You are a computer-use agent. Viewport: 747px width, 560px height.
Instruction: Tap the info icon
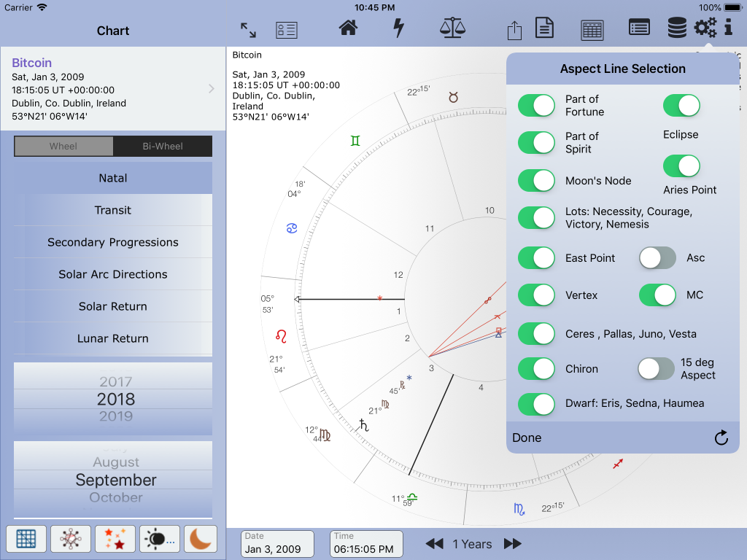729,27
